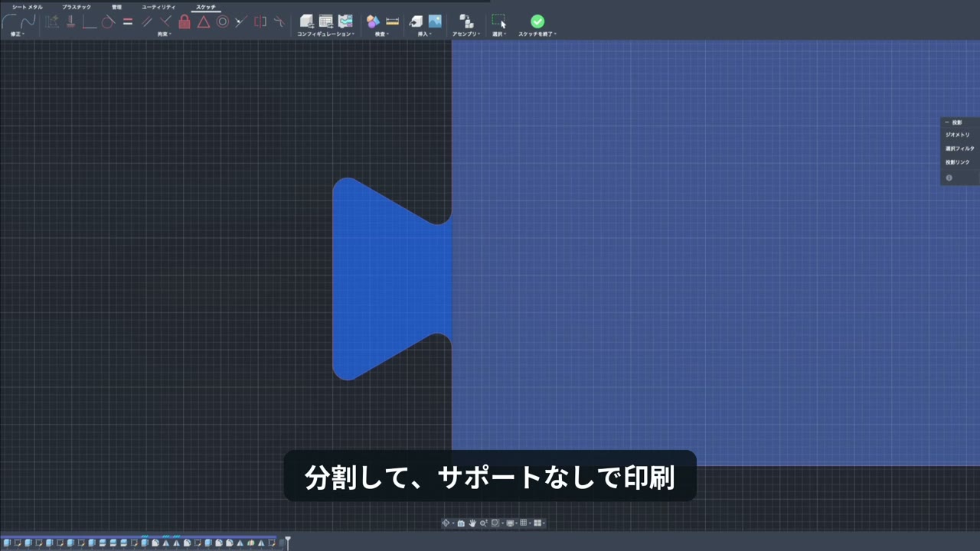This screenshot has height=551, width=980.
Task: Click the info icon in 投影 panel
Action: point(949,178)
